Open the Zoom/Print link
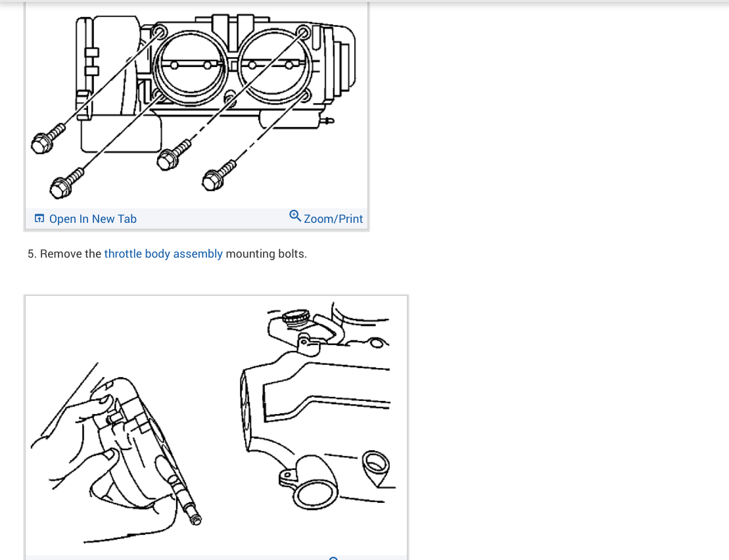This screenshot has width=729, height=560. pyautogui.click(x=333, y=219)
